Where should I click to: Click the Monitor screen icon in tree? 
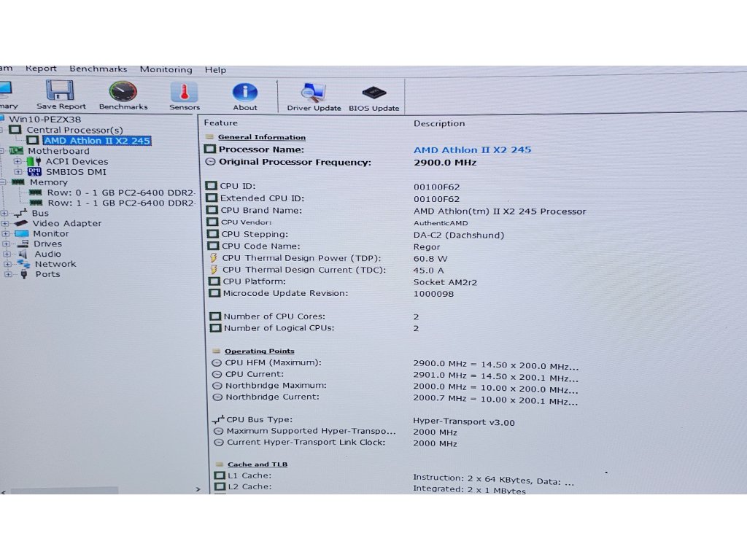point(21,234)
